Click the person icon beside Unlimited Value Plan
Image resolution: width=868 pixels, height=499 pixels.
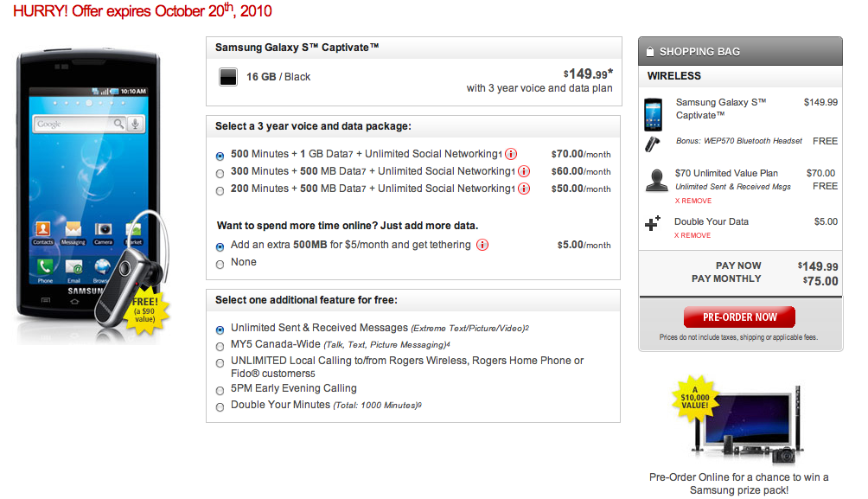coord(654,180)
